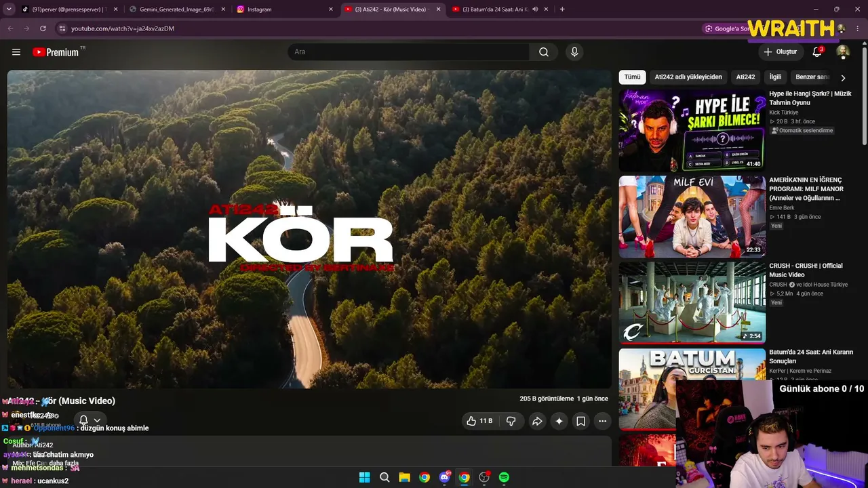This screenshot has height=488, width=868.
Task: Close the Instagram tab
Action: click(x=331, y=9)
